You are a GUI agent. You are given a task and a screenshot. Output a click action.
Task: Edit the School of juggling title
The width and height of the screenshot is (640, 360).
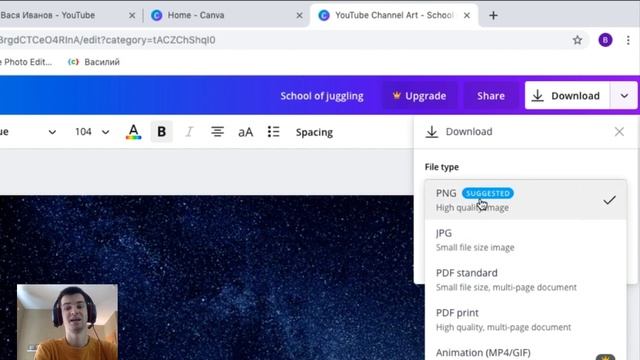click(322, 96)
